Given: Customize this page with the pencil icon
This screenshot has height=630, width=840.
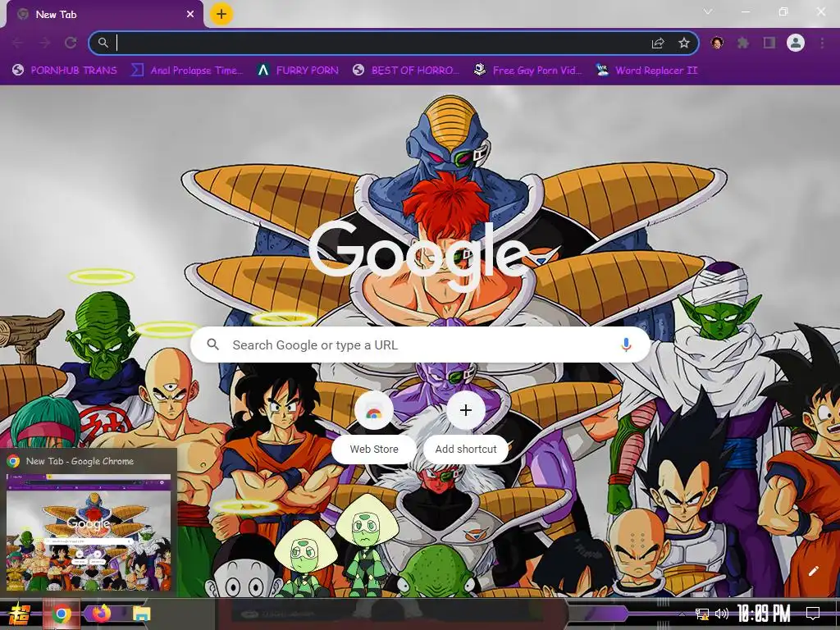Looking at the screenshot, I should [x=813, y=571].
